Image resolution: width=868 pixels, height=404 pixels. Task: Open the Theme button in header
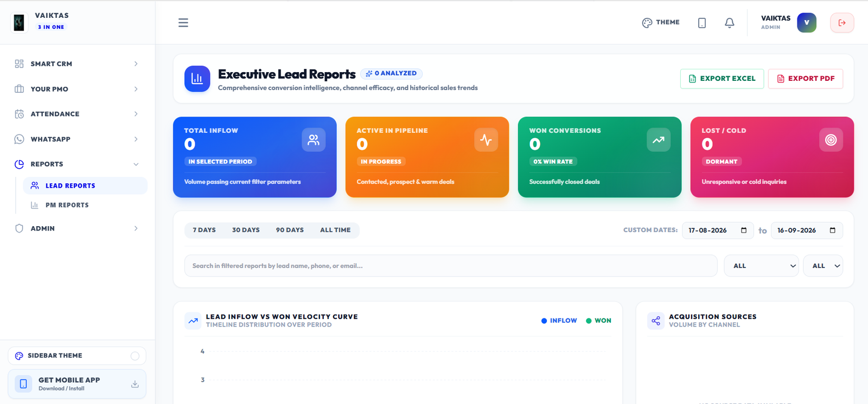point(661,23)
